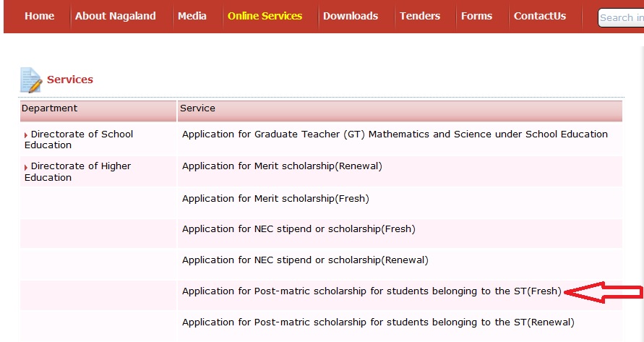Open the Home menu item
This screenshot has width=644, height=342.
(39, 16)
